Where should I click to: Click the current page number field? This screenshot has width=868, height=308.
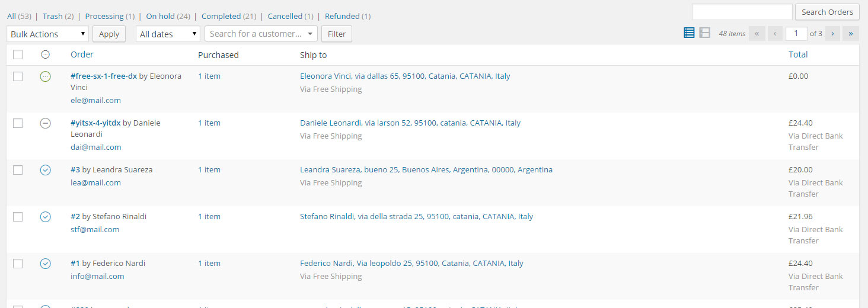tap(796, 34)
